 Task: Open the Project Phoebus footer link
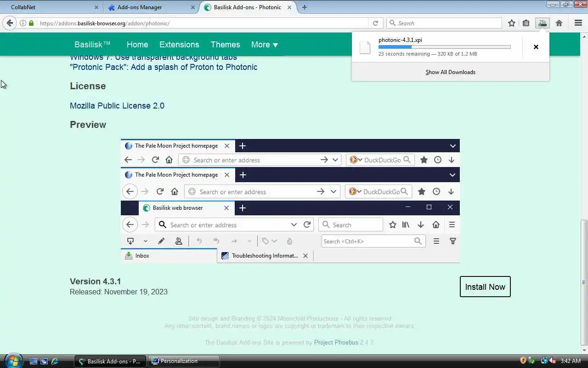(x=336, y=343)
